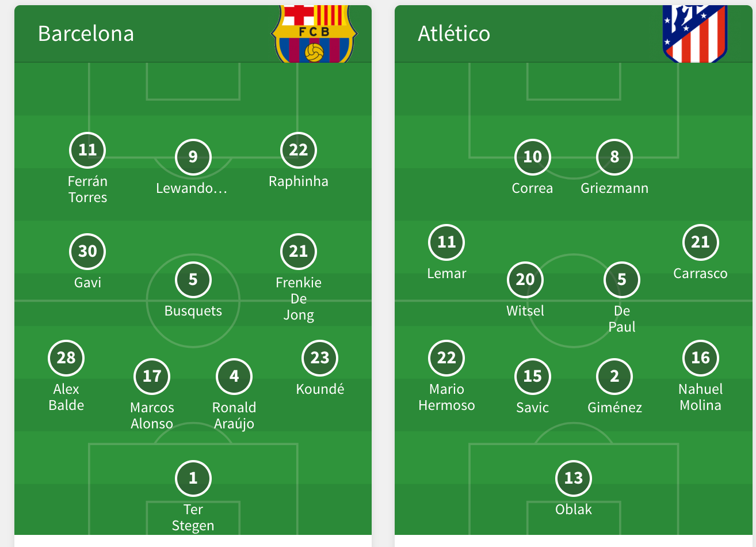Click the Nahuel Molina name label
The image size is (756, 547).
[x=701, y=397]
